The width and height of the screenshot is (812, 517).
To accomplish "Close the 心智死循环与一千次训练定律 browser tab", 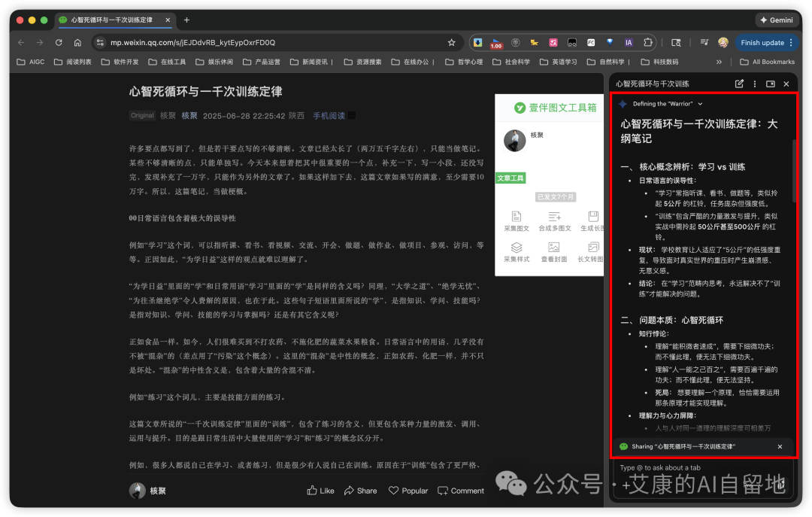I will [168, 20].
